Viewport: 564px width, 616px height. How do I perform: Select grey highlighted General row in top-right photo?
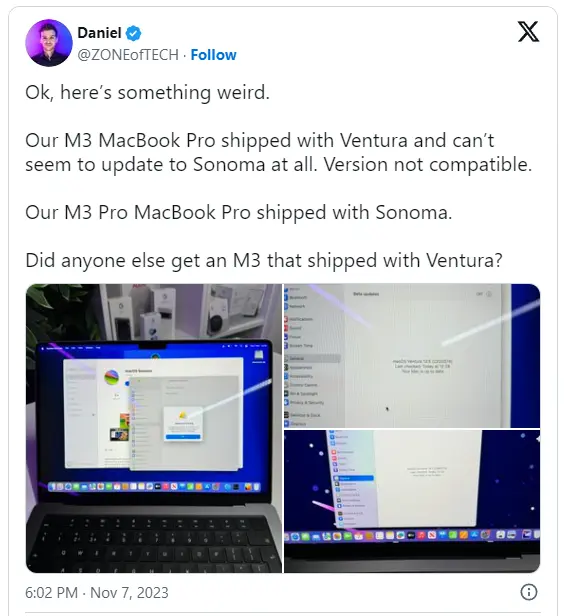[313, 358]
